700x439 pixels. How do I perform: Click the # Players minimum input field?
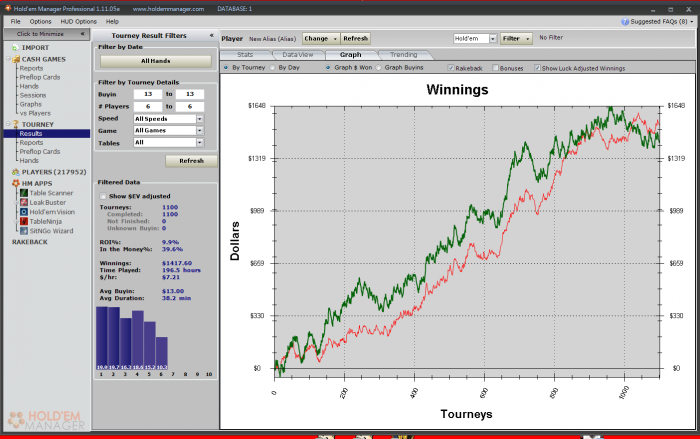click(148, 106)
